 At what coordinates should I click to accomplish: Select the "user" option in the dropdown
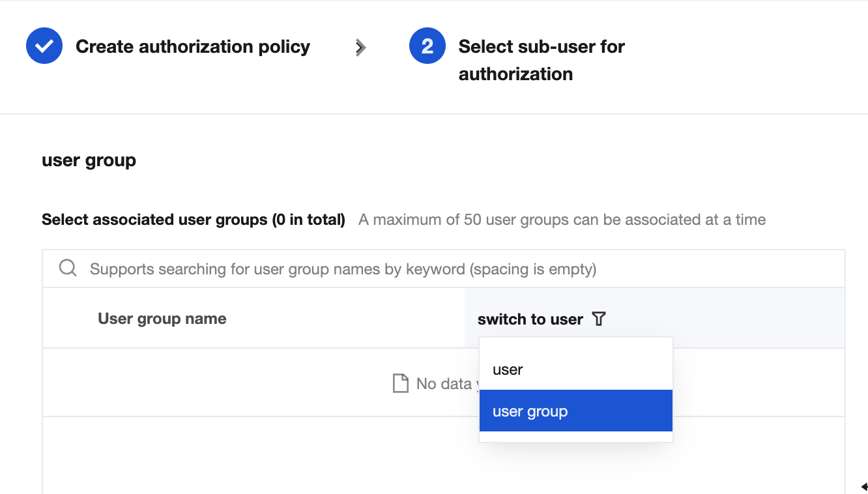click(508, 370)
